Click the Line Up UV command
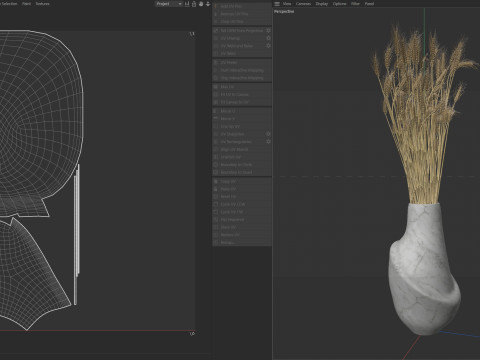 click(242, 126)
